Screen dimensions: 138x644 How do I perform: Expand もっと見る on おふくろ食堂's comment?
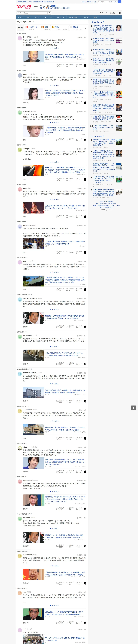coord(54,122)
